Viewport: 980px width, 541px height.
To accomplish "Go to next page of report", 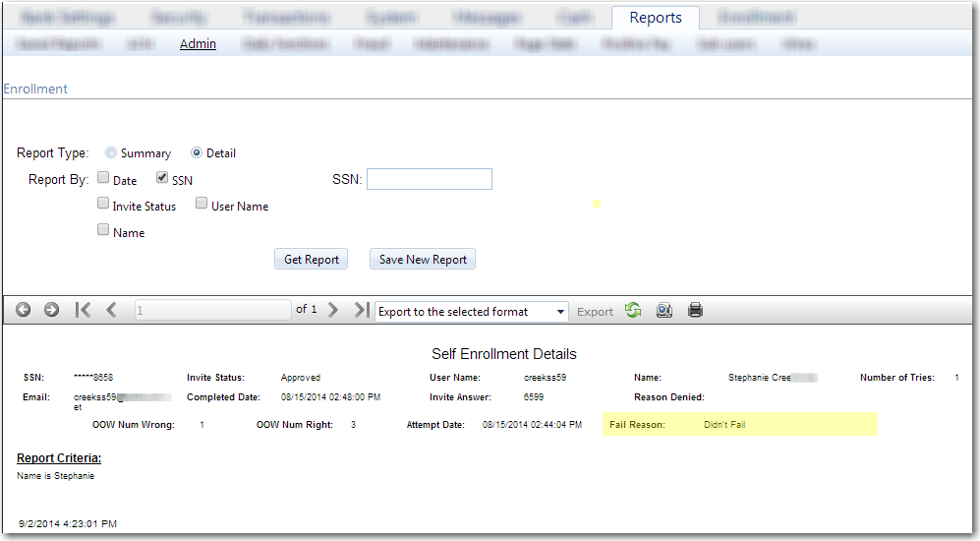I will point(333,310).
